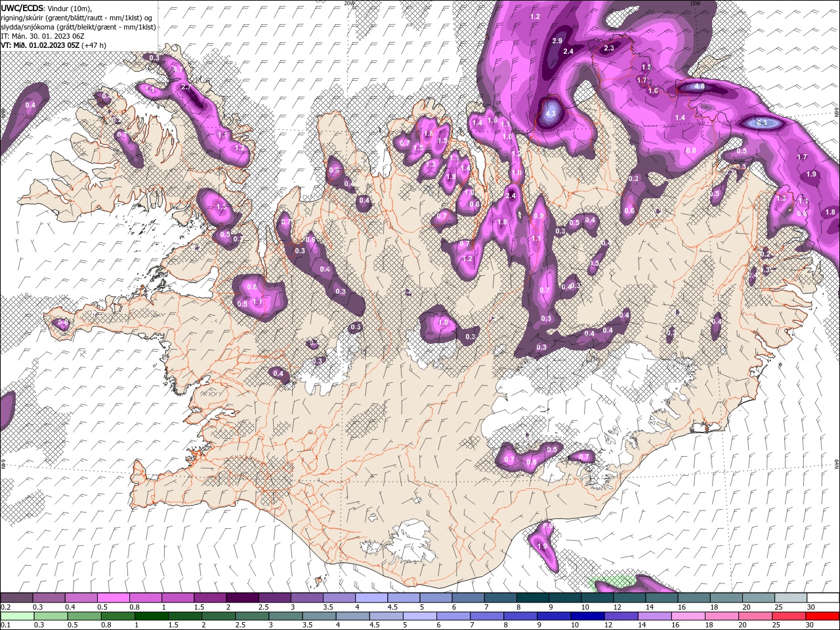The image size is (840, 630).
Task: Select the snow legend swatch between 0.5 and 0.8
Action: tap(113, 597)
